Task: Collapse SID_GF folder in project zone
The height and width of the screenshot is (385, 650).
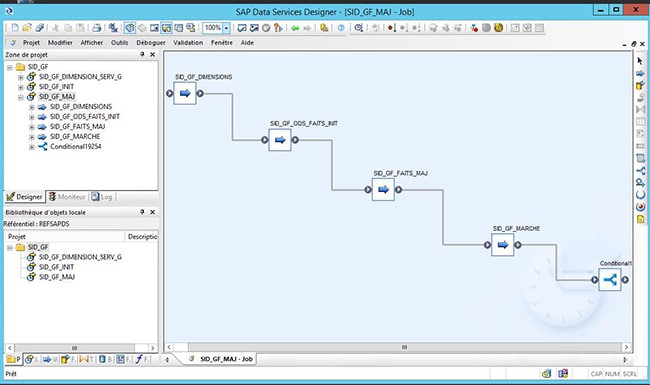Action: [x=10, y=67]
